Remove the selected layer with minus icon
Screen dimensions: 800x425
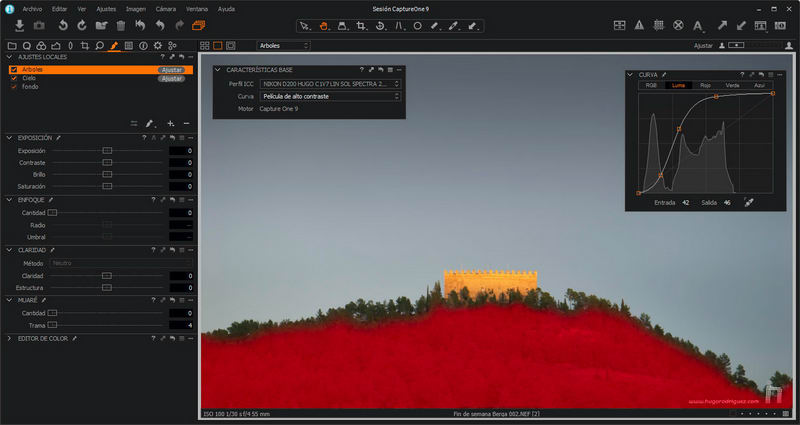tap(186, 123)
